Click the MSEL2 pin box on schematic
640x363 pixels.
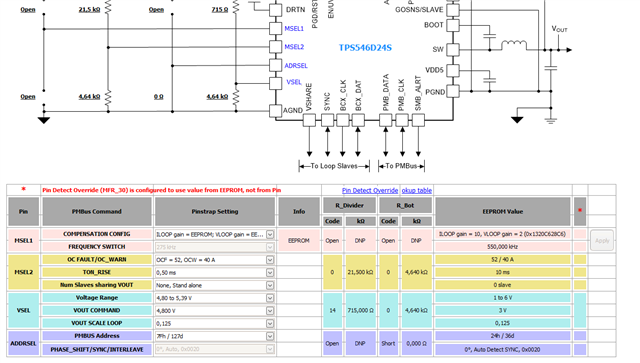pyautogui.click(x=276, y=47)
